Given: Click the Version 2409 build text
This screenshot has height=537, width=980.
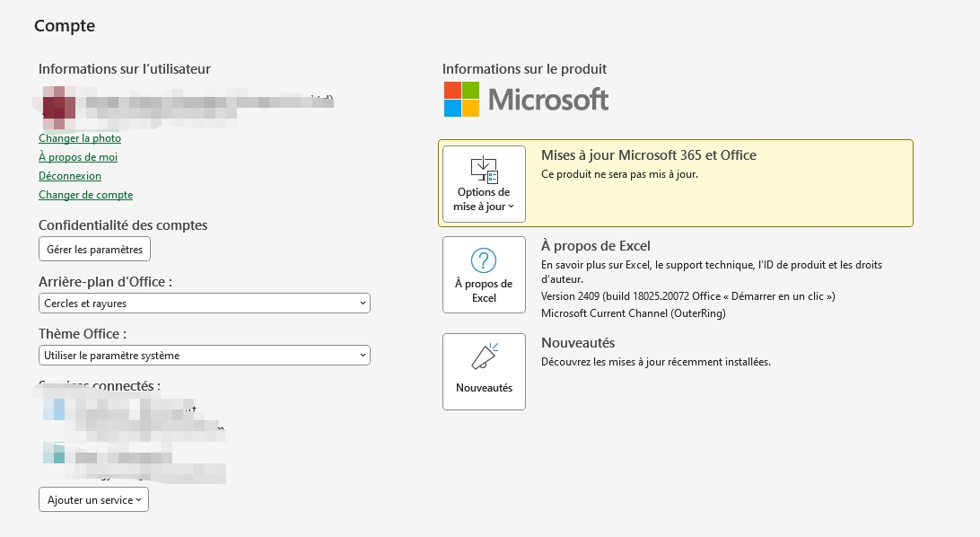Looking at the screenshot, I should [x=688, y=296].
